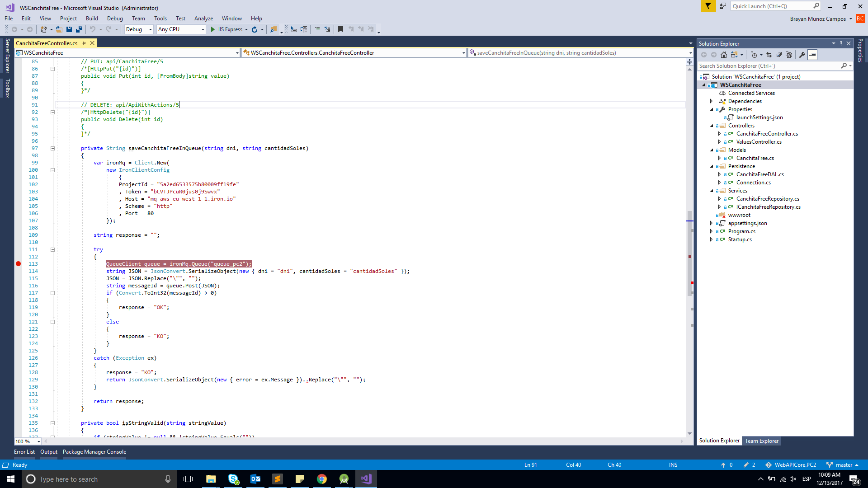Expand the Controllers folder
The image size is (868, 488).
coord(712,125)
